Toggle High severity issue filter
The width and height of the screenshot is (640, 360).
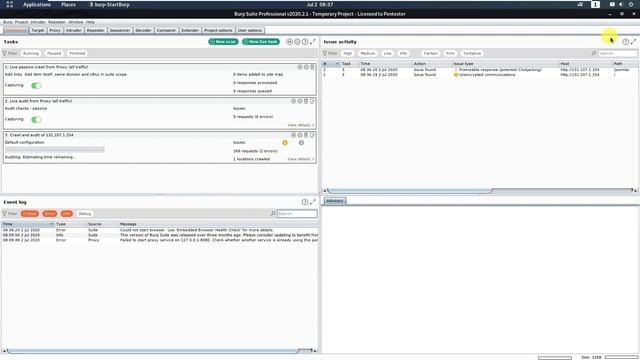coord(347,53)
